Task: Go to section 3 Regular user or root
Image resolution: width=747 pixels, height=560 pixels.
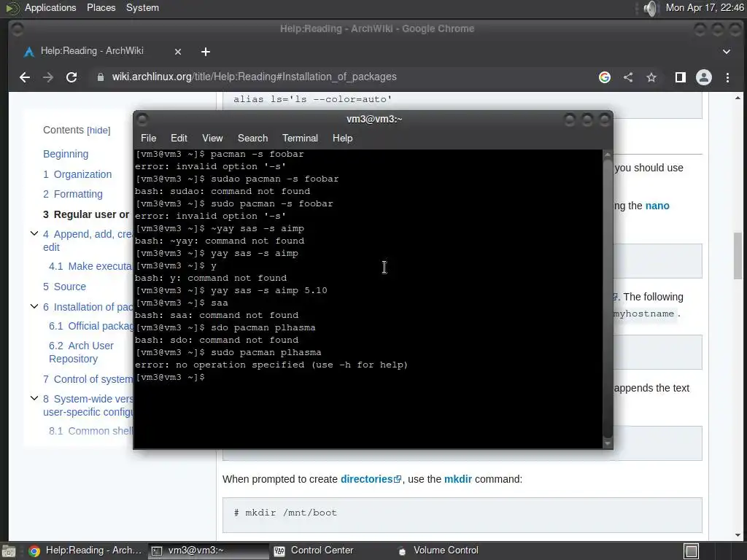Action: [x=86, y=214]
